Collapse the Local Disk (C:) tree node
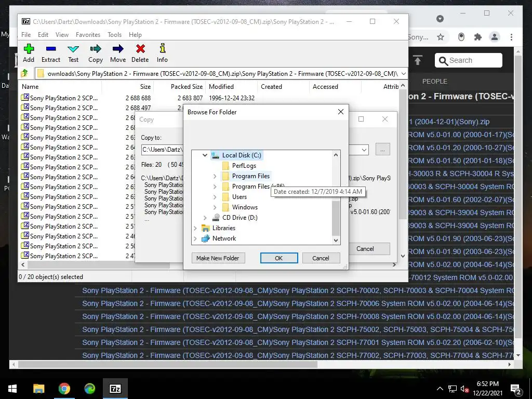The height and width of the screenshot is (399, 532). (205, 155)
